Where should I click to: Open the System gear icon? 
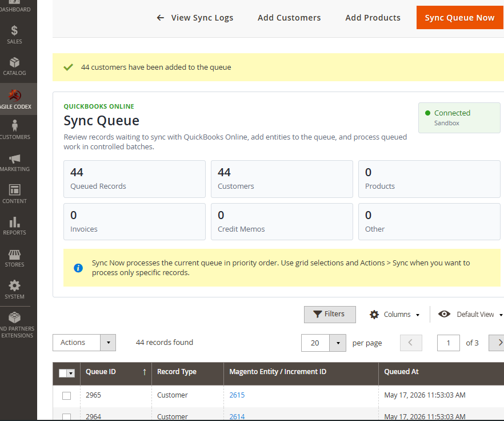[x=14, y=285]
